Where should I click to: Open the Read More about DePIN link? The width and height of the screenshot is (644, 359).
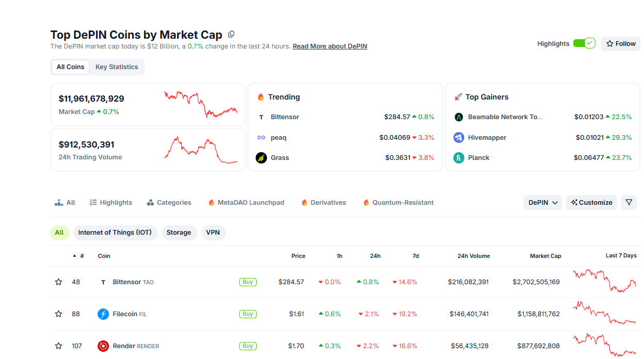(x=329, y=46)
